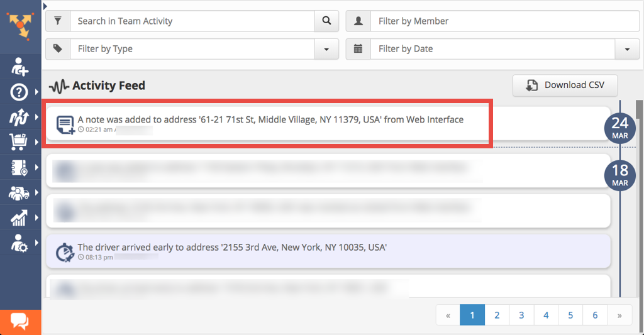Viewport: 644px width, 335px height.
Task: Click the search magnifier button
Action: pos(326,21)
